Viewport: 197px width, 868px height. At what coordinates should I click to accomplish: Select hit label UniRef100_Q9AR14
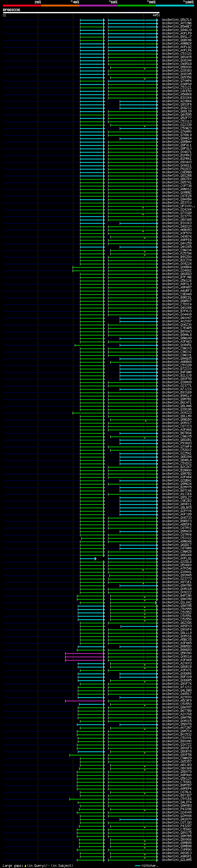[x=176, y=139]
